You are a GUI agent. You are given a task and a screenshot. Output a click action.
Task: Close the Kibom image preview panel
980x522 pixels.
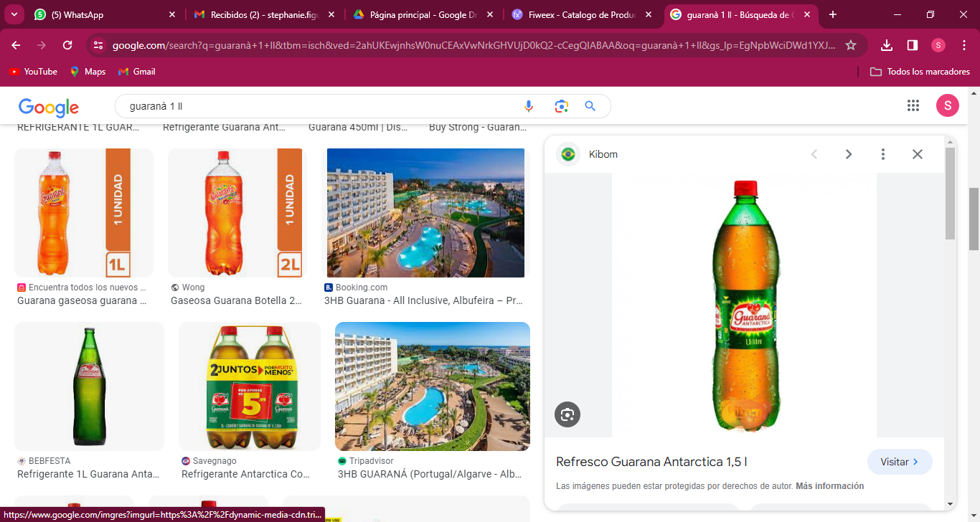click(917, 154)
